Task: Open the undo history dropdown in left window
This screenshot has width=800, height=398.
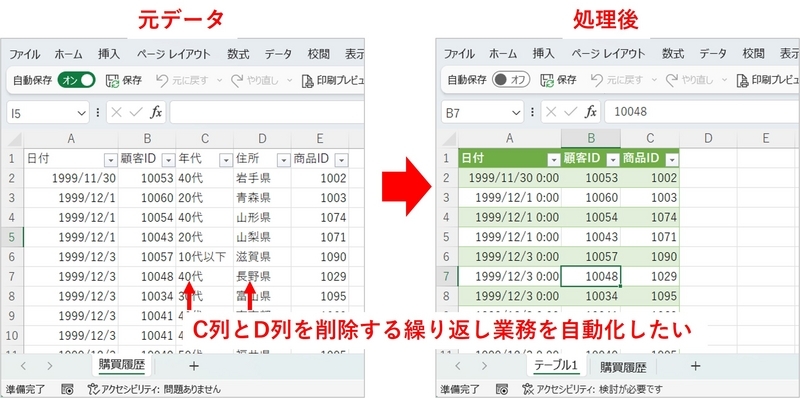Action: (220, 81)
